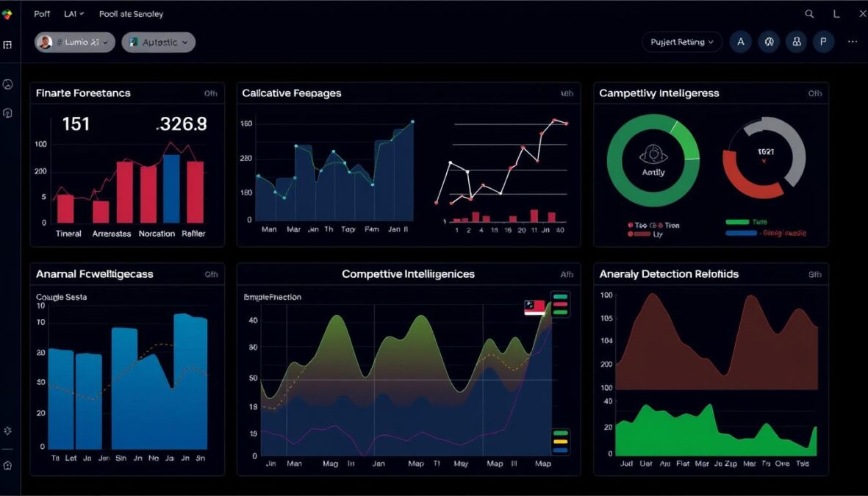Open the Autostic dropdown
868x496 pixels.
coord(159,43)
